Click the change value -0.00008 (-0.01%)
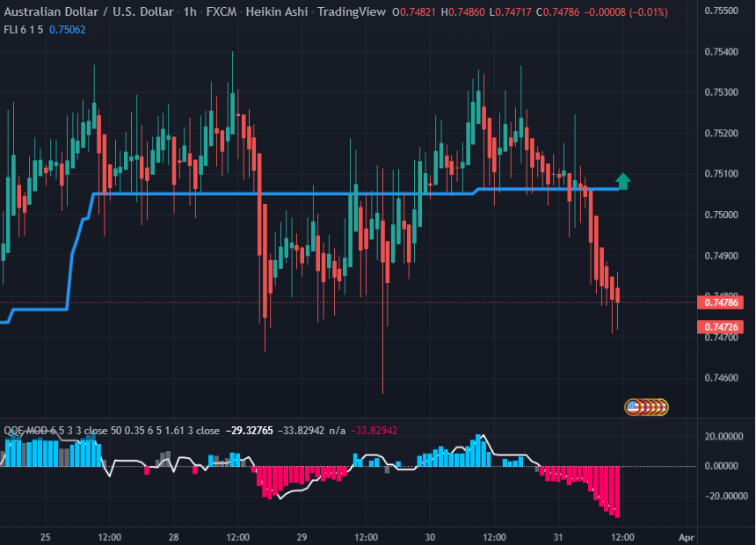 pos(626,12)
